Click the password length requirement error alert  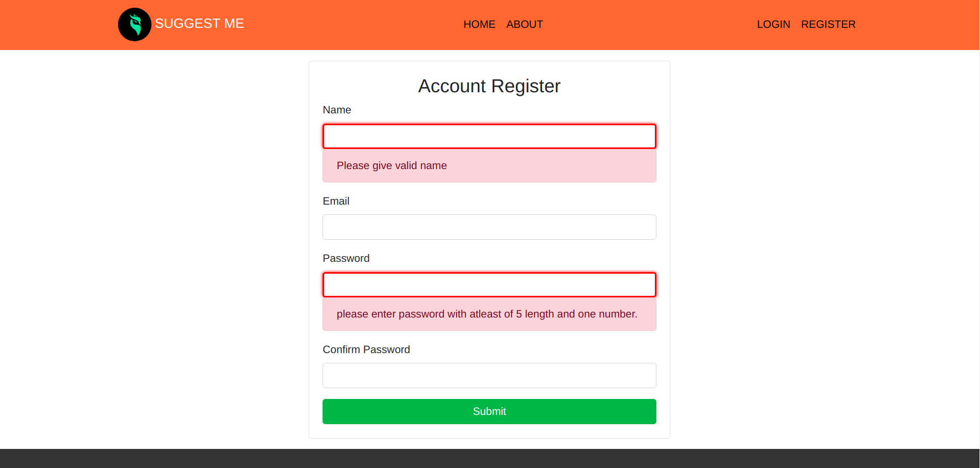(x=487, y=314)
